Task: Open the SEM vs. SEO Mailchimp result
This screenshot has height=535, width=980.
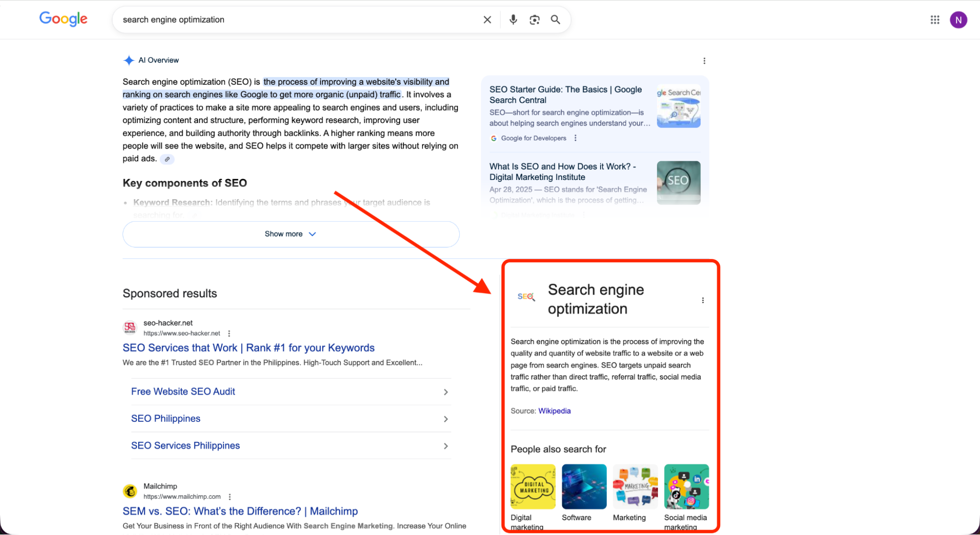Action: click(x=240, y=511)
